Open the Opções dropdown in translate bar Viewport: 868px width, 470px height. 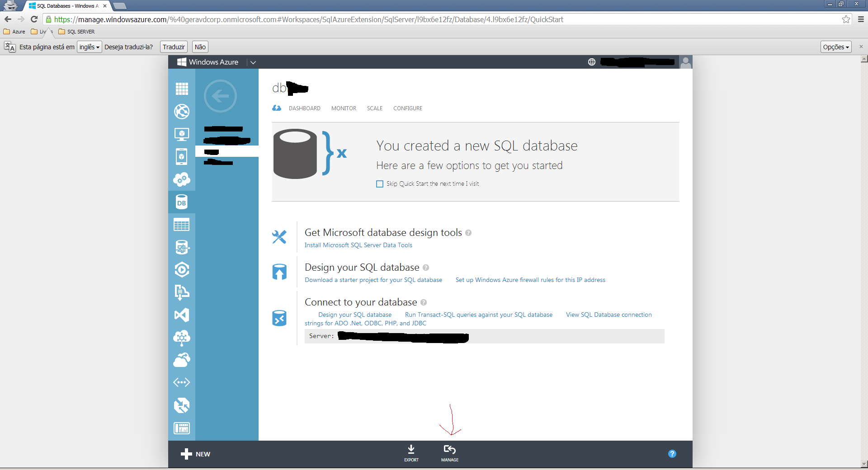(x=836, y=47)
